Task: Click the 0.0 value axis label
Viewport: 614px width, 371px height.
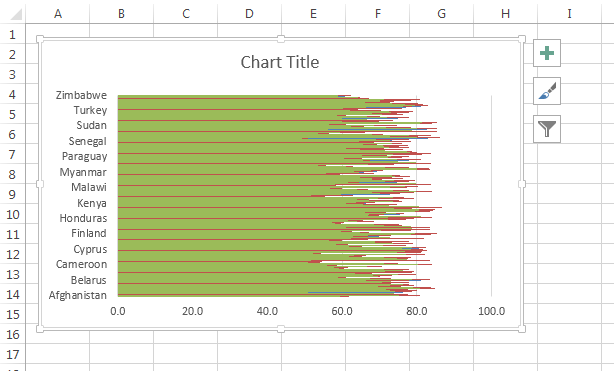Action: (117, 311)
